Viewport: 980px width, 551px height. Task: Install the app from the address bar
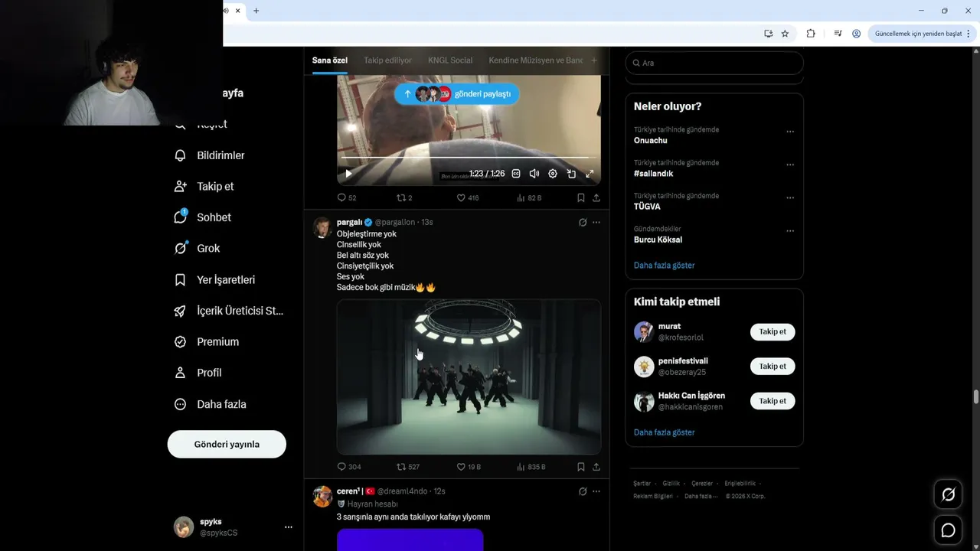(768, 34)
